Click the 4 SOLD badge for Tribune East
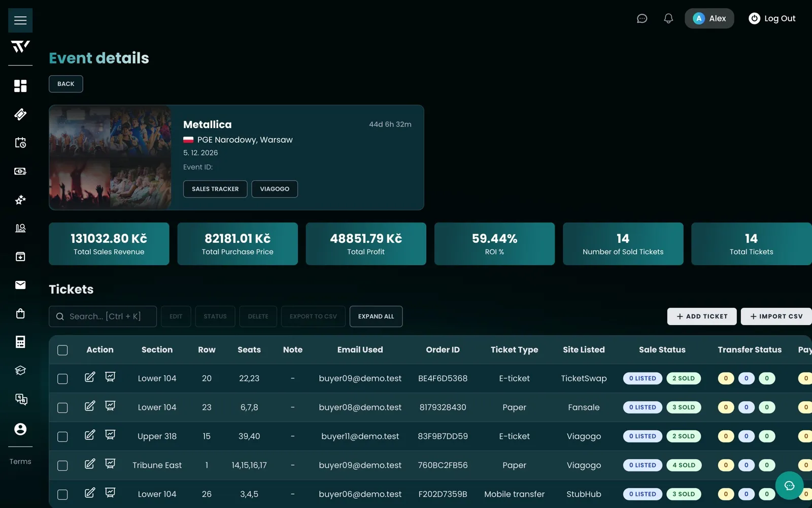Screen dimensions: 812x508 [x=684, y=465]
